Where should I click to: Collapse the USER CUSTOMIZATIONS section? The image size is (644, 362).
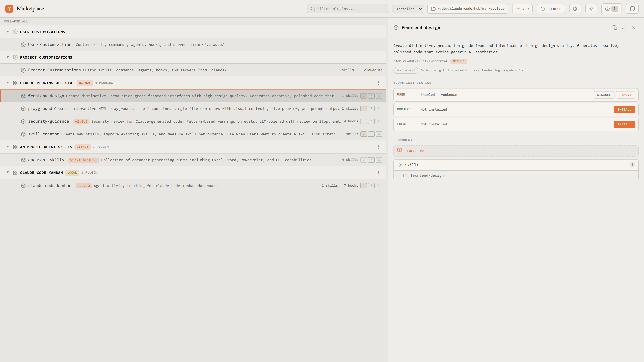[8, 32]
